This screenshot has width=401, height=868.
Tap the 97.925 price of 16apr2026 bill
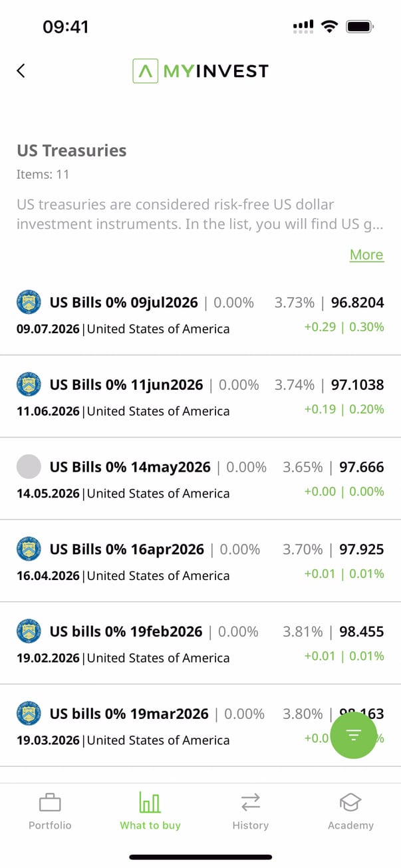tap(361, 549)
